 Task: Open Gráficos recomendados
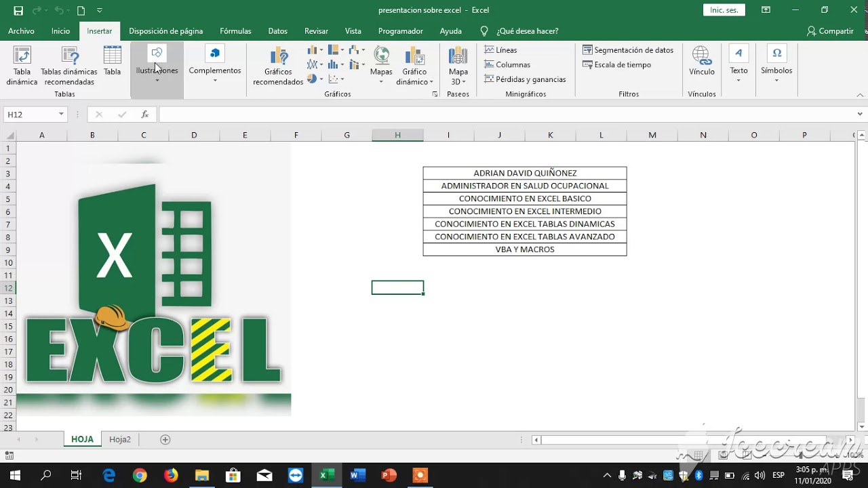tap(278, 66)
